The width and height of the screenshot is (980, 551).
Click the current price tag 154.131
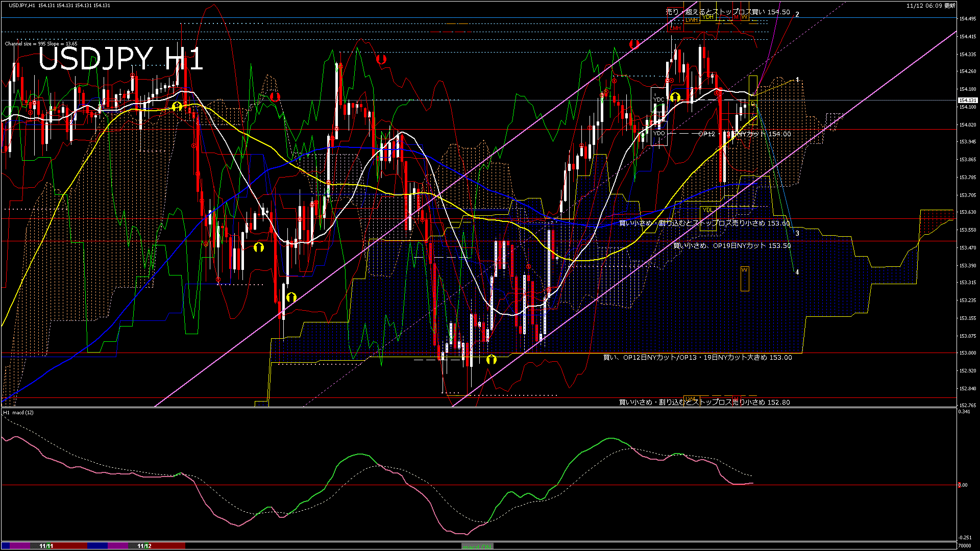pyautogui.click(x=967, y=101)
